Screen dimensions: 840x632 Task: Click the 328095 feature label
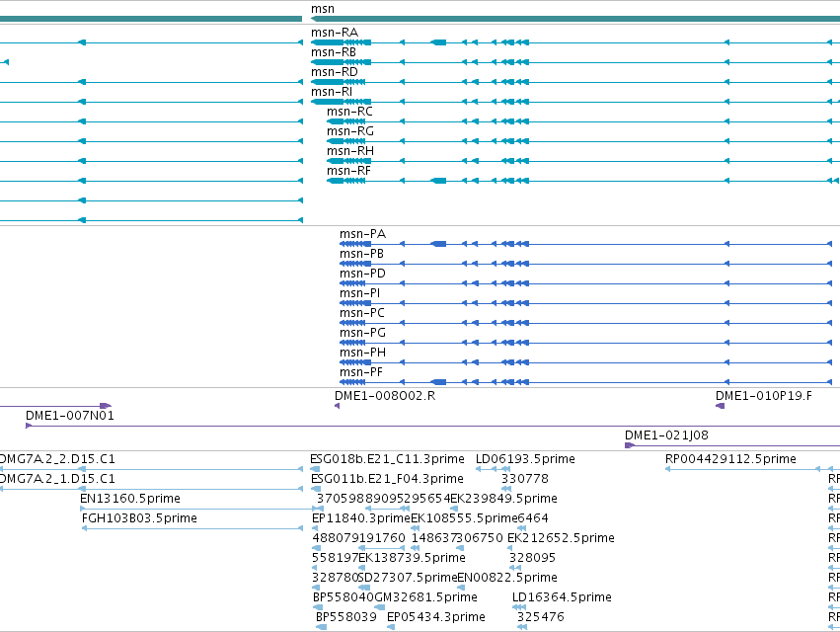coord(532,558)
